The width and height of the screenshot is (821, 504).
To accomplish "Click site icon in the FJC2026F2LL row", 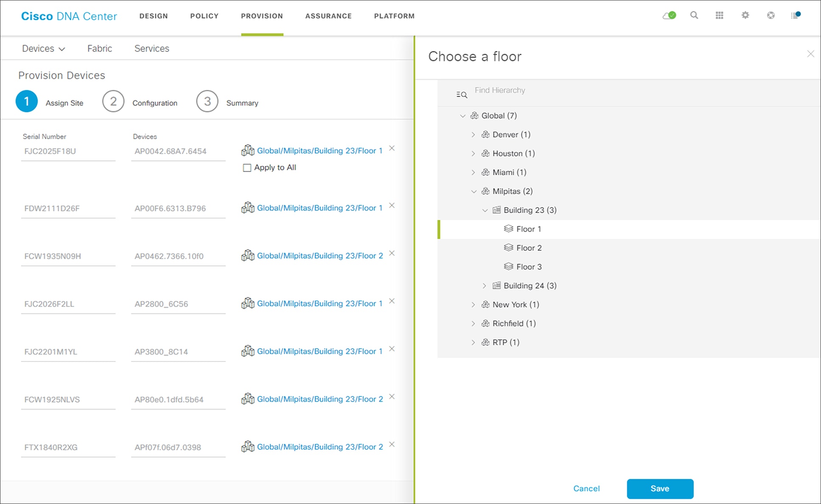I will pos(248,303).
